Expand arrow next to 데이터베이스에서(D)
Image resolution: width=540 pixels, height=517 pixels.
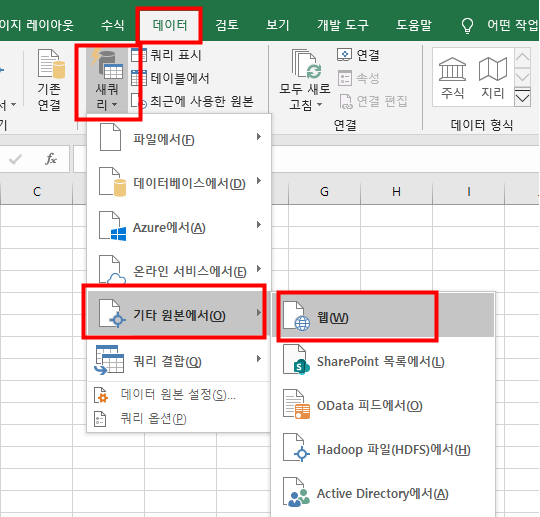click(259, 181)
